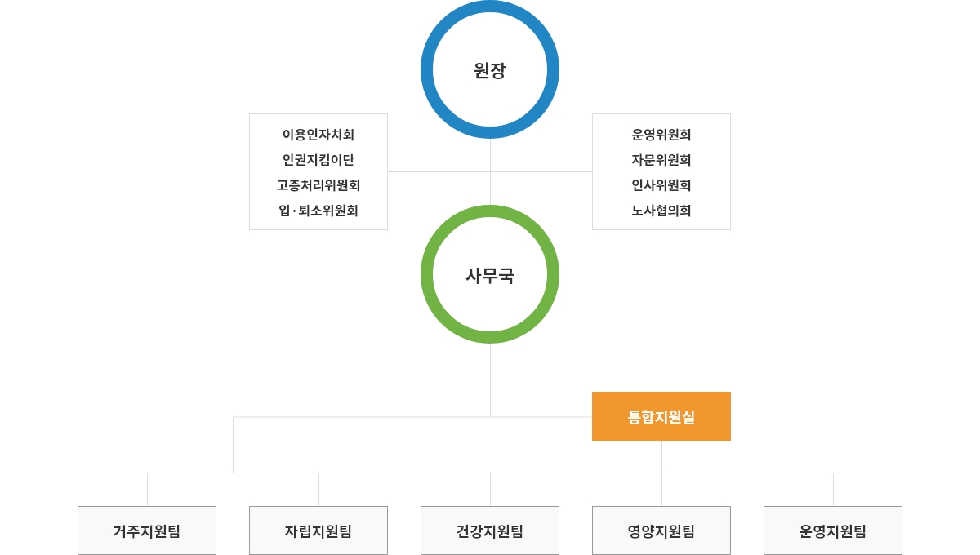Image resolution: width=980 pixels, height=555 pixels.
Task: Select the 자립지원팀 box
Action: (318, 531)
